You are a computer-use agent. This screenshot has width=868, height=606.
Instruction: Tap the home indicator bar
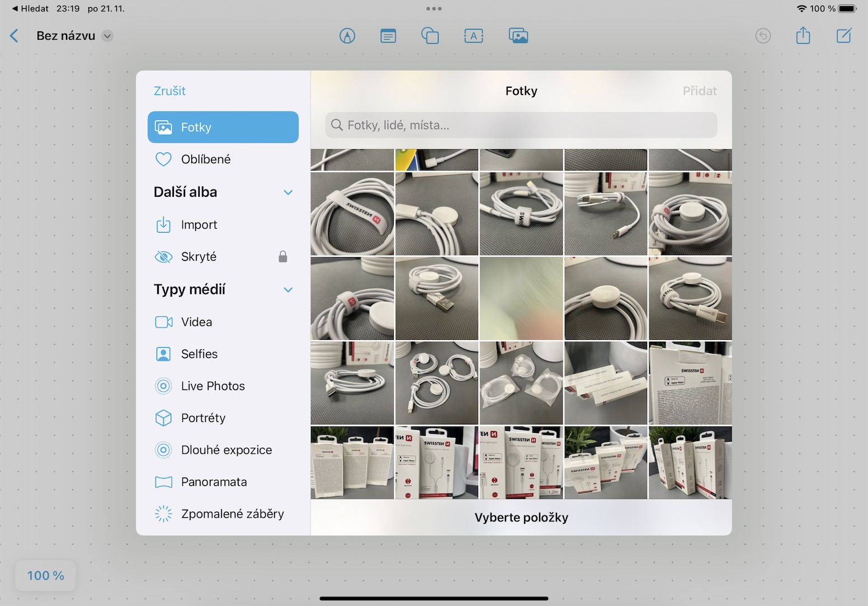[x=434, y=599]
